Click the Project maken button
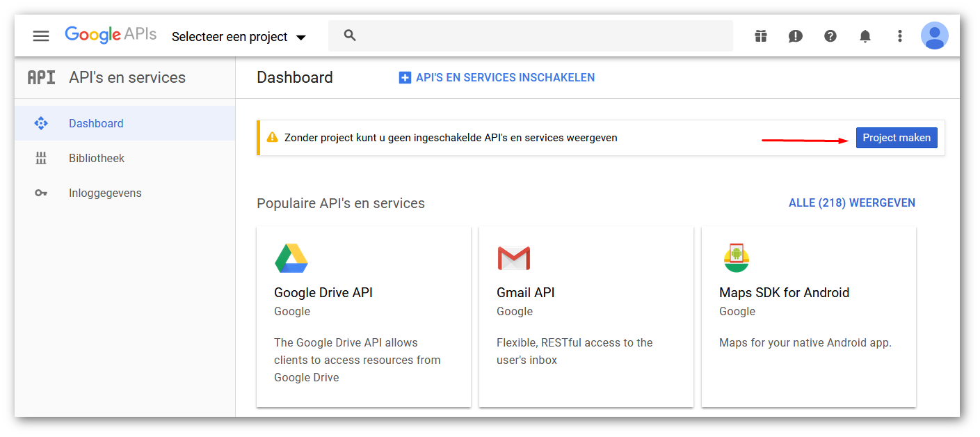 coord(897,138)
